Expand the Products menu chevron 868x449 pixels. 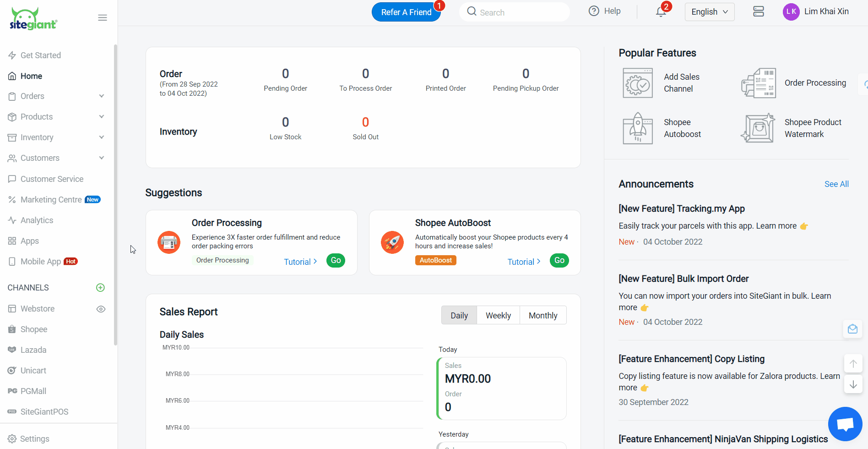tap(102, 117)
